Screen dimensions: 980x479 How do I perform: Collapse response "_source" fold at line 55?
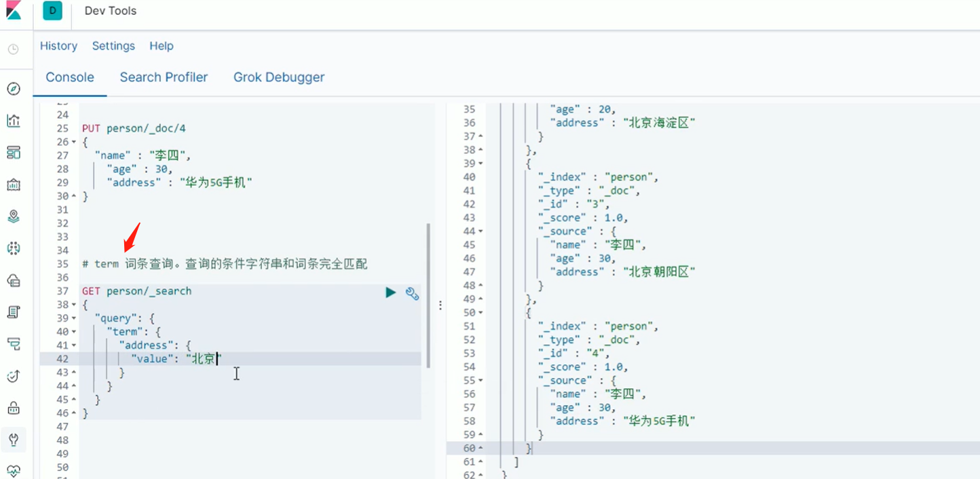pos(480,381)
